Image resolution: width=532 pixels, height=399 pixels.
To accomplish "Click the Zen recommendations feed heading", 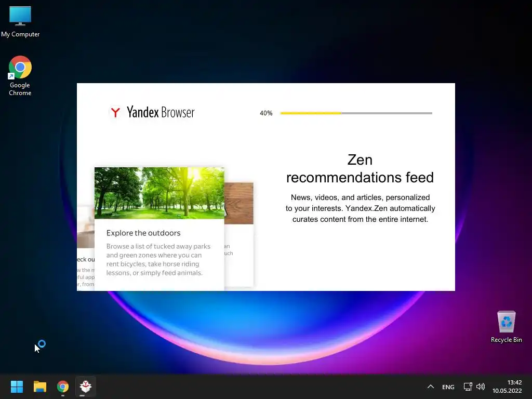I will [360, 169].
